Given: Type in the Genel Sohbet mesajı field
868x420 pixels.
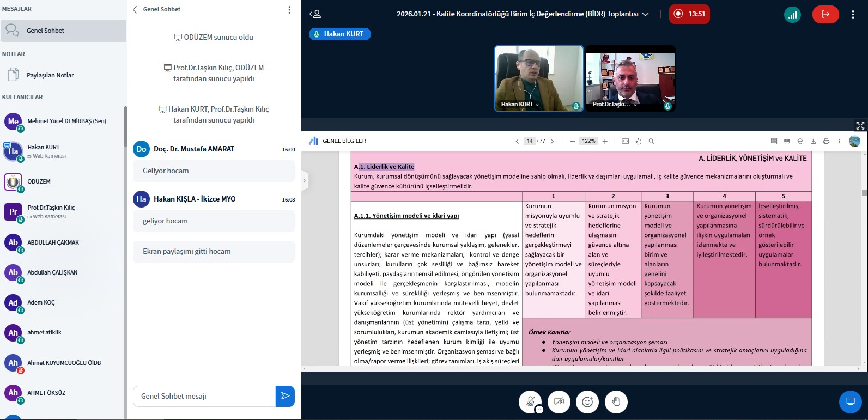Looking at the screenshot, I should pyautogui.click(x=204, y=396).
